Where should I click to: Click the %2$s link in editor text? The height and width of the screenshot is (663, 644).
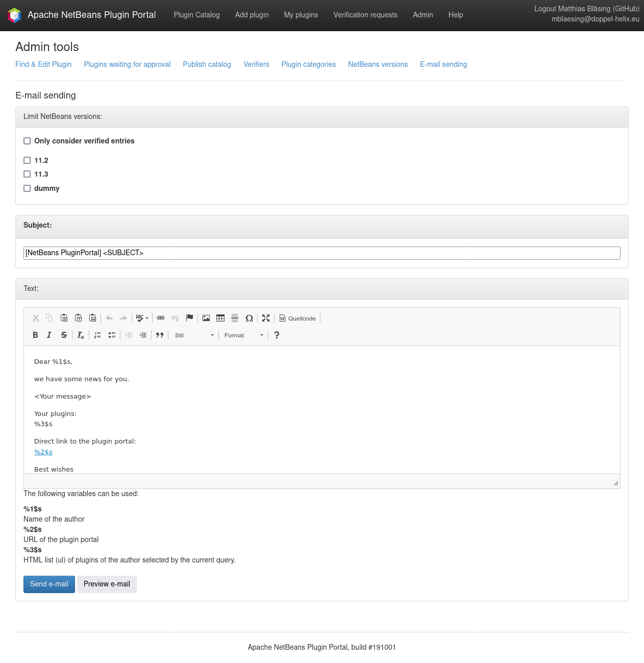point(43,452)
